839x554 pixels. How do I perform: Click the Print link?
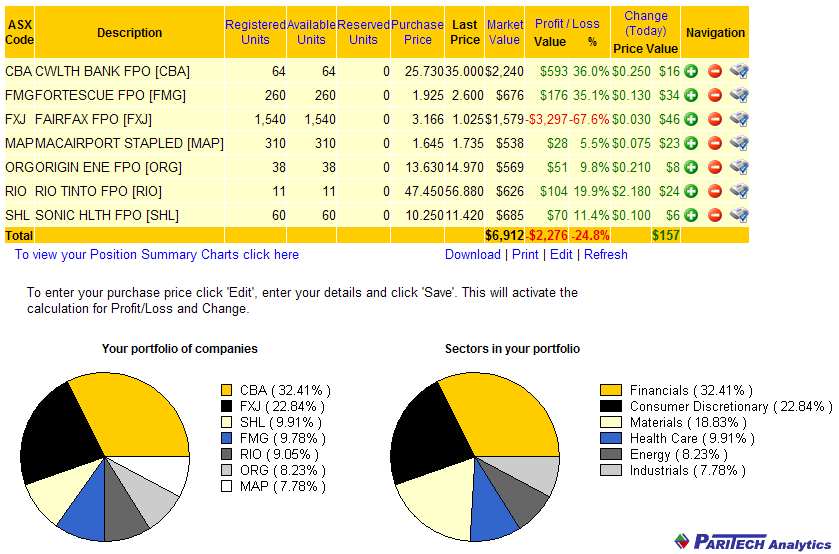pos(525,254)
